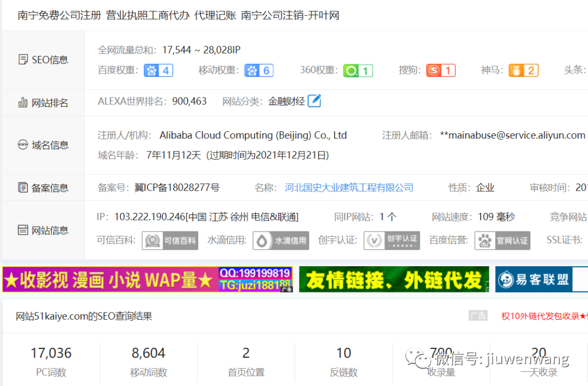Click the red 权10外链代发包收录 ad link
The width and height of the screenshot is (588, 386).
tap(544, 316)
